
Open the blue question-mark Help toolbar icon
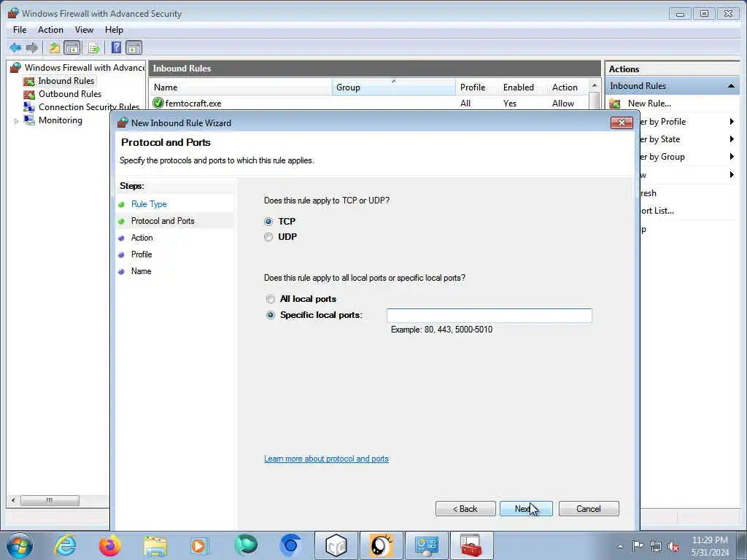116,47
